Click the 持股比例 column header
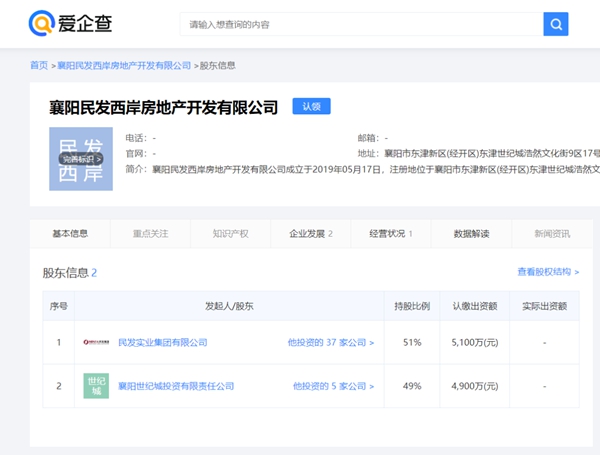The width and height of the screenshot is (600, 455). (x=412, y=306)
